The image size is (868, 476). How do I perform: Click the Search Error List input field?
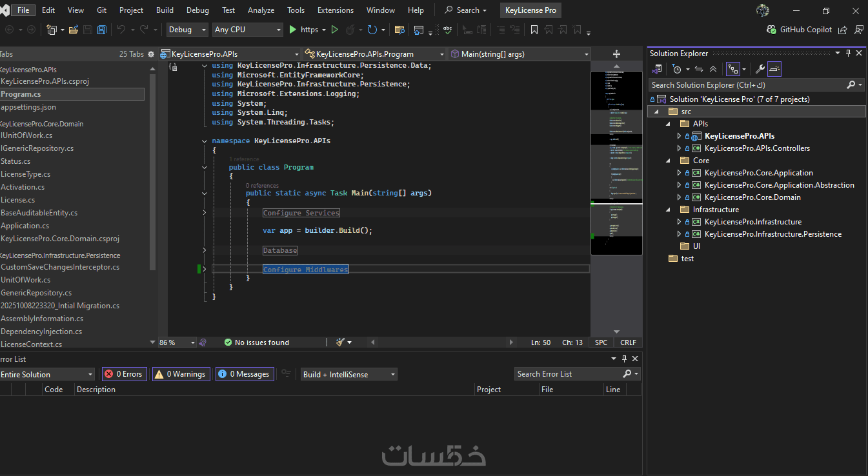[568, 374]
